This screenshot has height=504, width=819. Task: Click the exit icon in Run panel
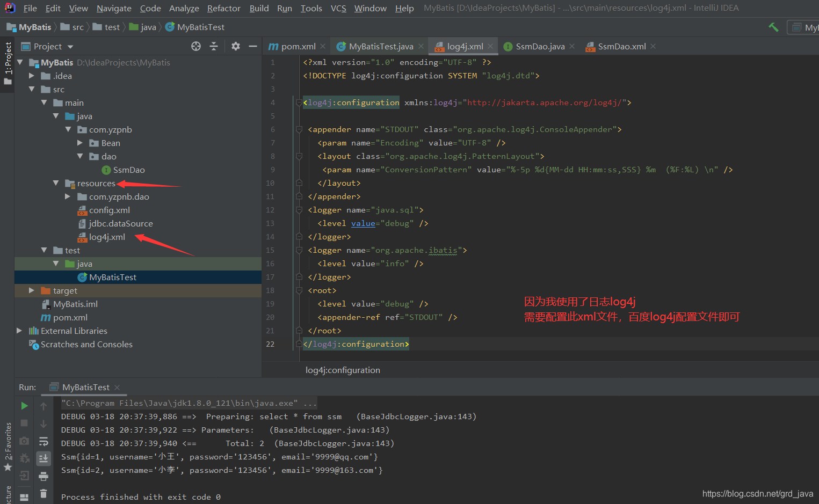pos(24,476)
